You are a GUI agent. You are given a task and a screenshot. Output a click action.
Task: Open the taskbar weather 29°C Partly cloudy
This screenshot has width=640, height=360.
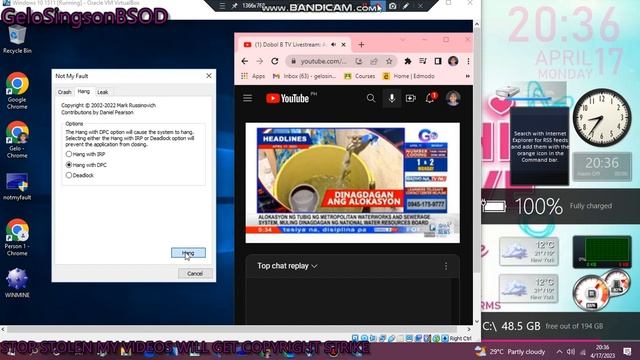pyautogui.click(x=510, y=351)
